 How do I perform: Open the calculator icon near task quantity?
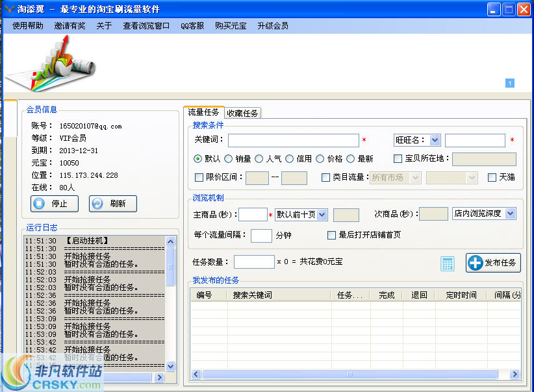pos(447,263)
